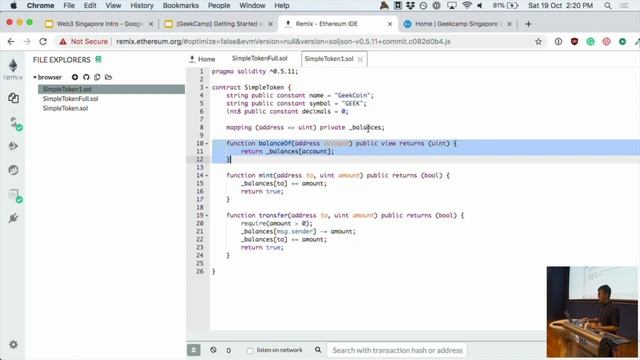
Task: Open SimpleToken.sol in file explorer
Action: pyautogui.click(x=65, y=108)
